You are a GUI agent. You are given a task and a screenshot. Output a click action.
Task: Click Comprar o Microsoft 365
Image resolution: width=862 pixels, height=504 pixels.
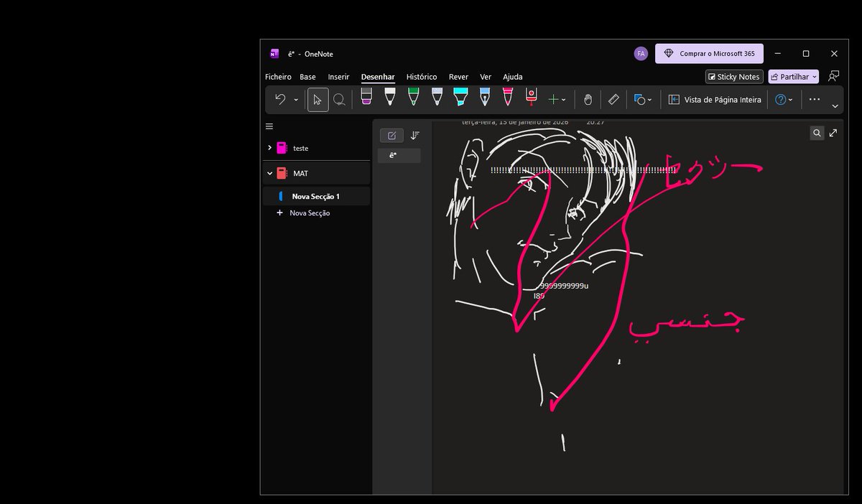click(709, 54)
